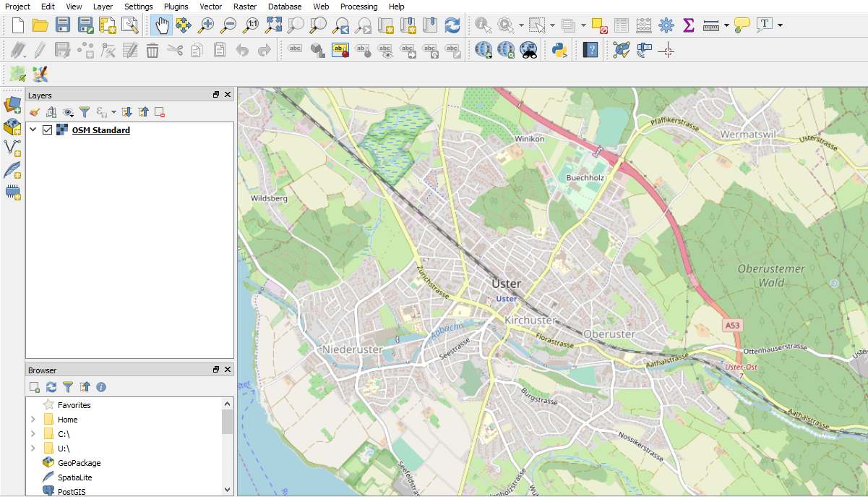868x497 pixels.
Task: Uncheck the OSM Standard layer
Action: tap(47, 129)
